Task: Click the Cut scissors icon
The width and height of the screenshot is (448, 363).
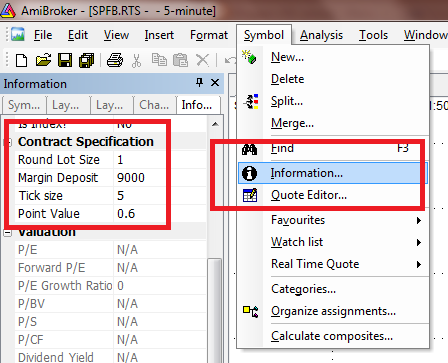Action: pyautogui.click(x=136, y=61)
